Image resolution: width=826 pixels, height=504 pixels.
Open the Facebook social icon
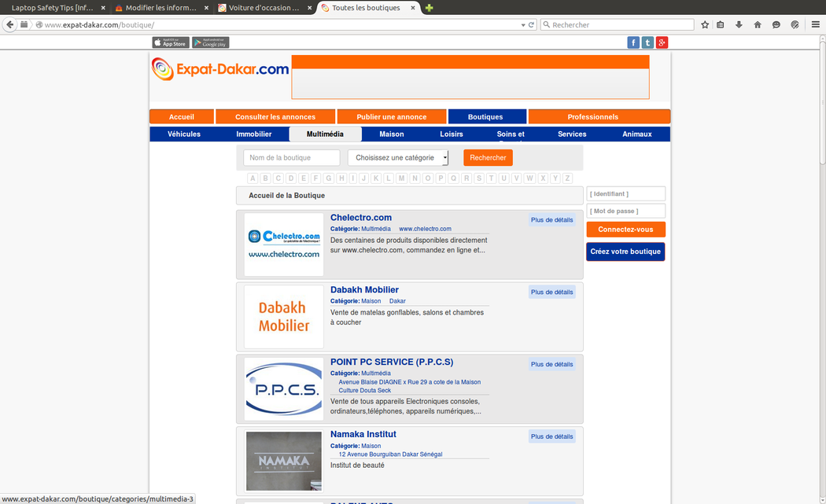[x=633, y=42]
